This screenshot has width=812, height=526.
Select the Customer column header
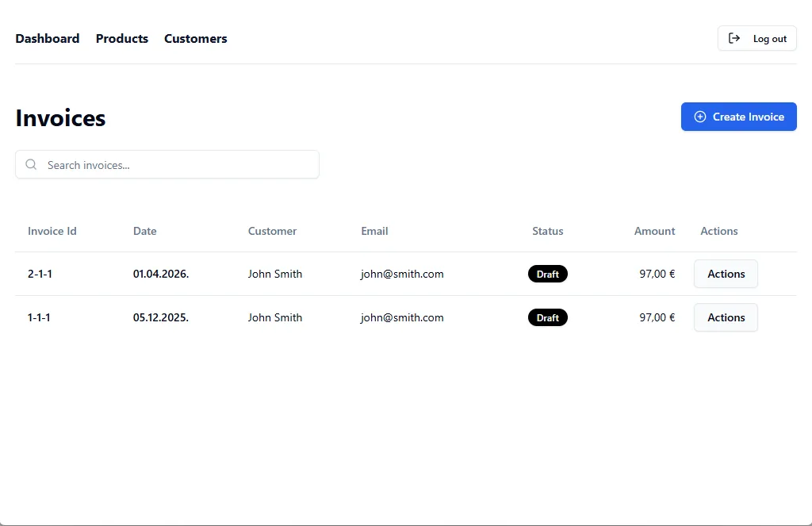point(272,231)
